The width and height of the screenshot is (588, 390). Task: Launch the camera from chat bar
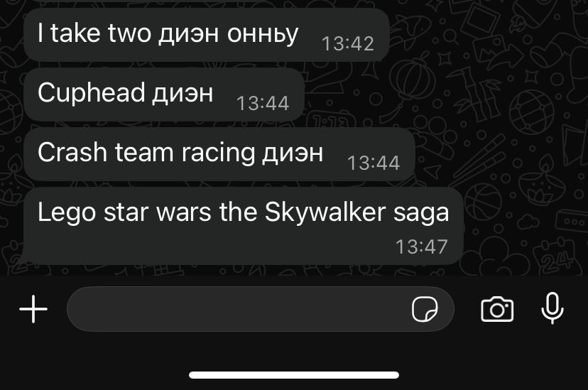click(x=497, y=310)
